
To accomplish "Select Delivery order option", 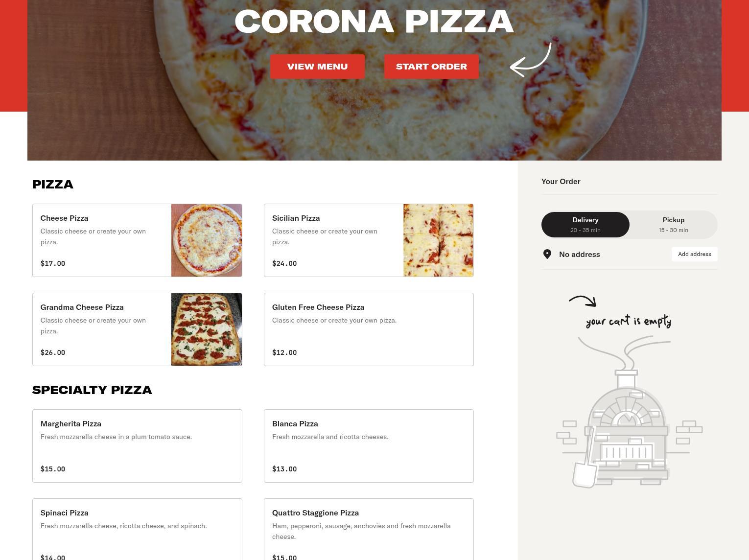I will tap(585, 225).
